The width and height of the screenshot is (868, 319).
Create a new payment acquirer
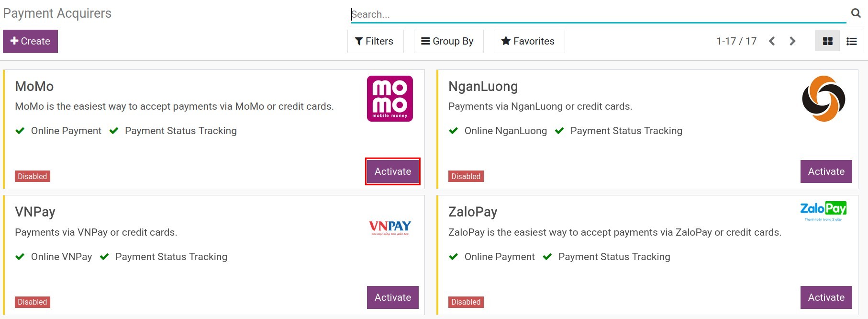(x=30, y=41)
